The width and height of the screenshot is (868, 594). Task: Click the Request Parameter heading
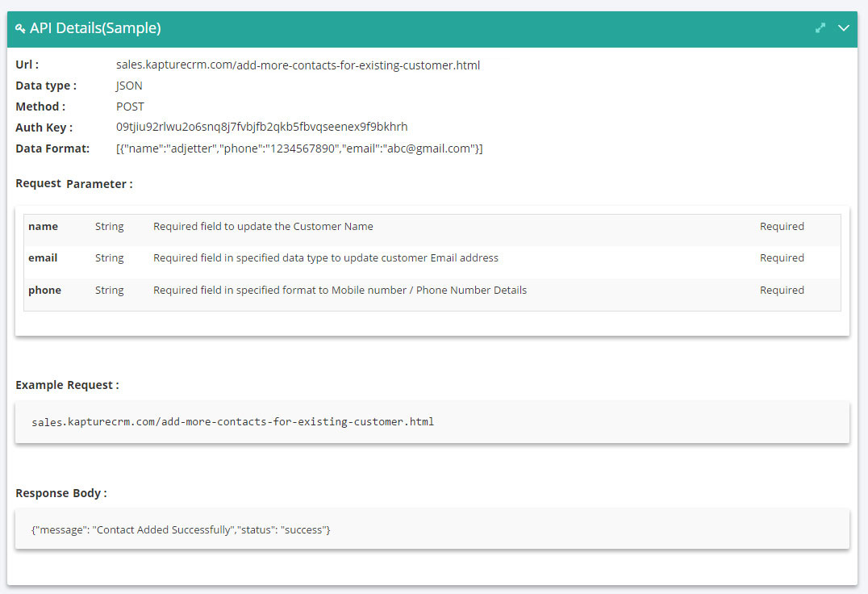(74, 184)
